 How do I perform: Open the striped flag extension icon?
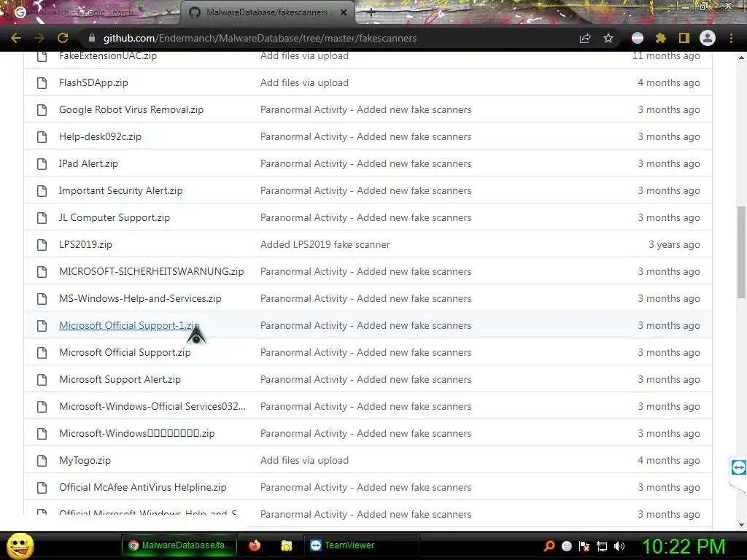coord(638,38)
